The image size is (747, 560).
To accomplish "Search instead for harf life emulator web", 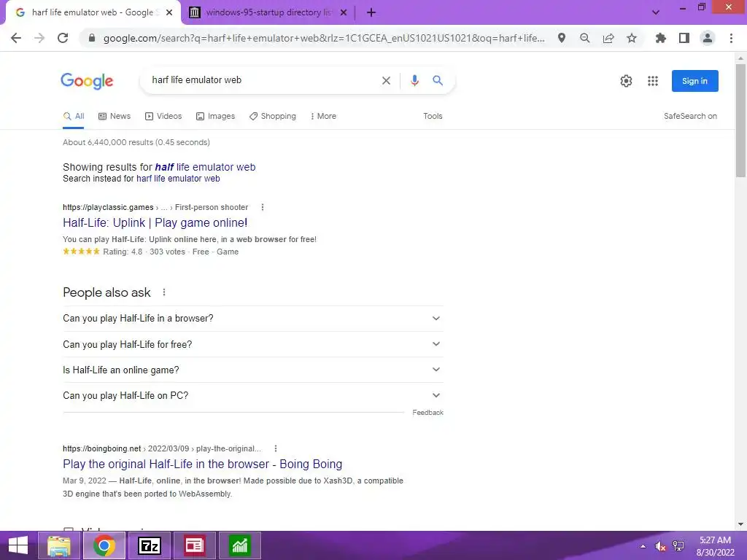I will click(x=178, y=179).
